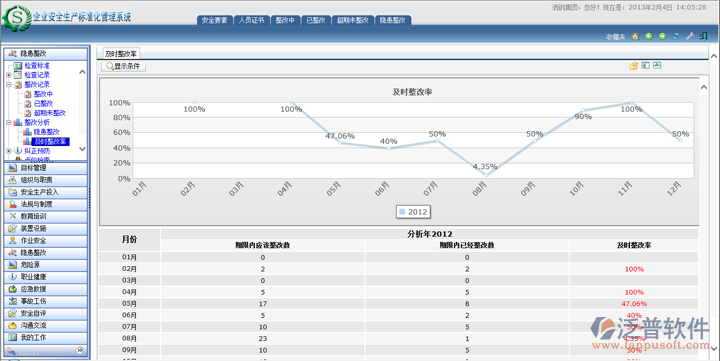Screen dimensions: 720x361
Task: Click the logout door icon
Action: pos(703,36)
